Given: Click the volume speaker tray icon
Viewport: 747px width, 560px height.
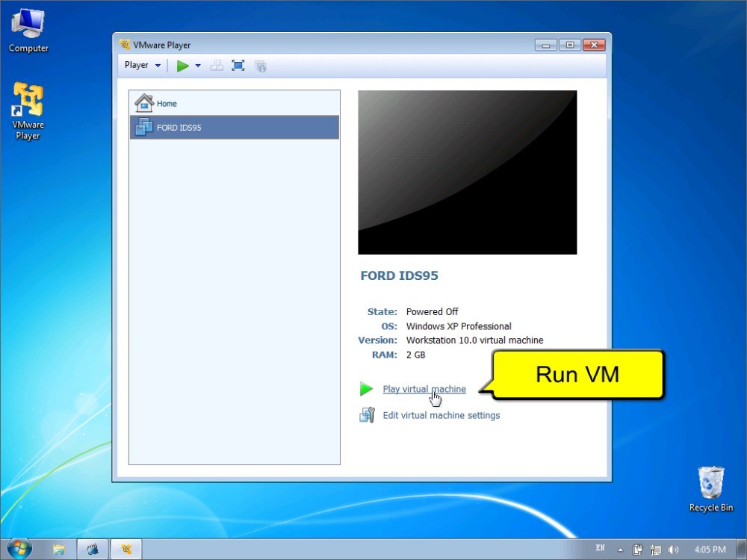Looking at the screenshot, I should click(672, 550).
